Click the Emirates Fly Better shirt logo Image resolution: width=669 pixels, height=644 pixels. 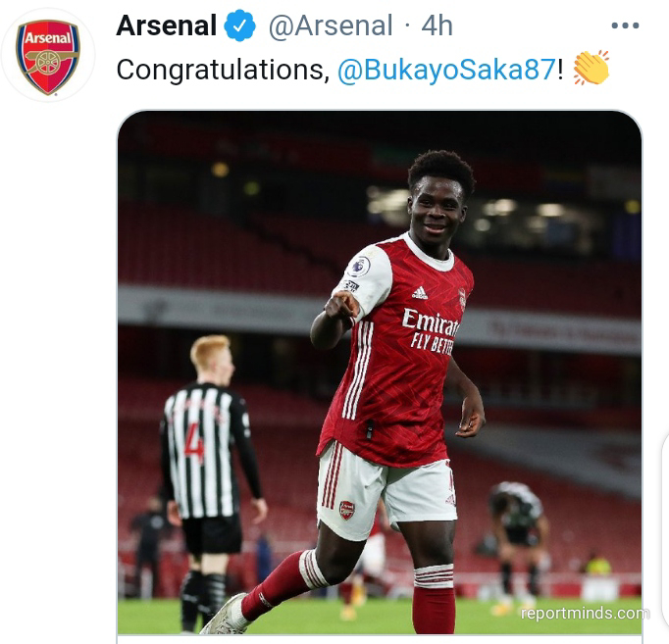click(430, 330)
